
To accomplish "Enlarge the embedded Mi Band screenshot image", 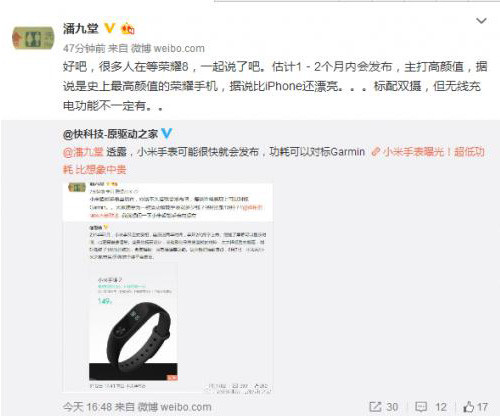I will 168,288.
